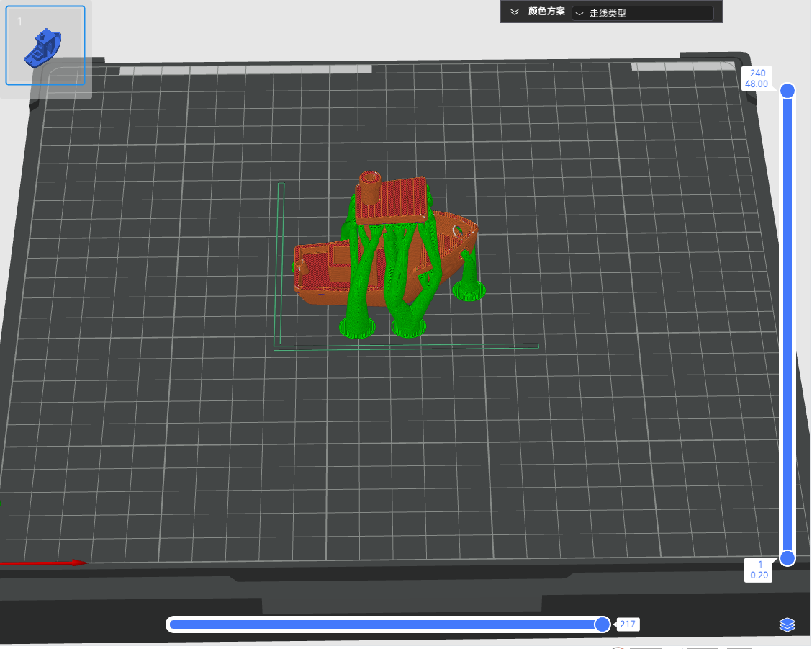The width and height of the screenshot is (812, 649).
Task: Click the 颜色方案 label text
Action: coord(546,12)
